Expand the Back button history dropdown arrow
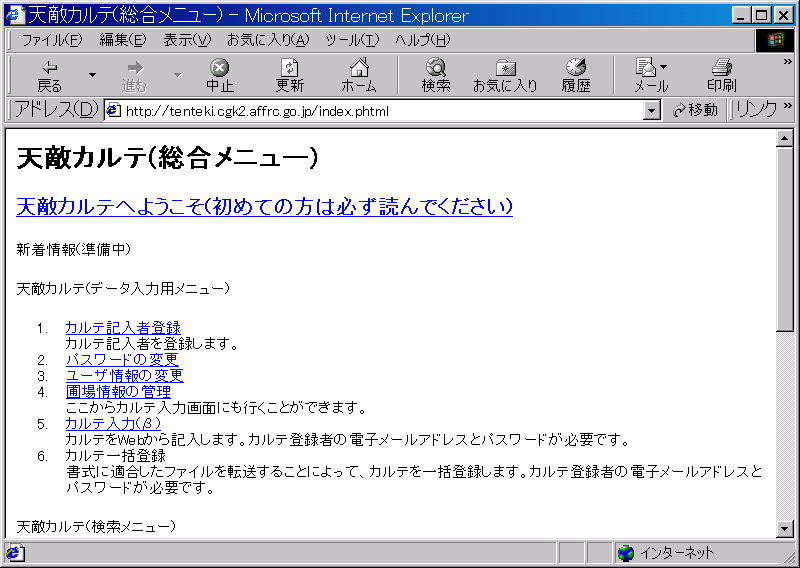 (92, 75)
